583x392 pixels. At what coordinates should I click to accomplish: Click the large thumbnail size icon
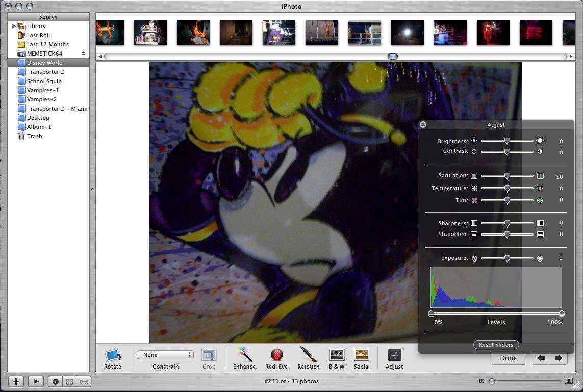[x=569, y=381]
